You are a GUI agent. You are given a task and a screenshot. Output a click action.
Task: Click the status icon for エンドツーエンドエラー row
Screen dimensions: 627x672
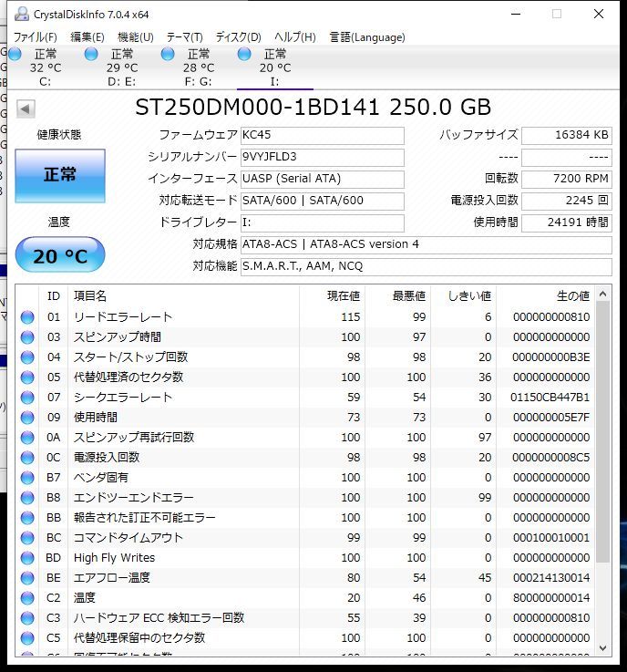[27, 498]
